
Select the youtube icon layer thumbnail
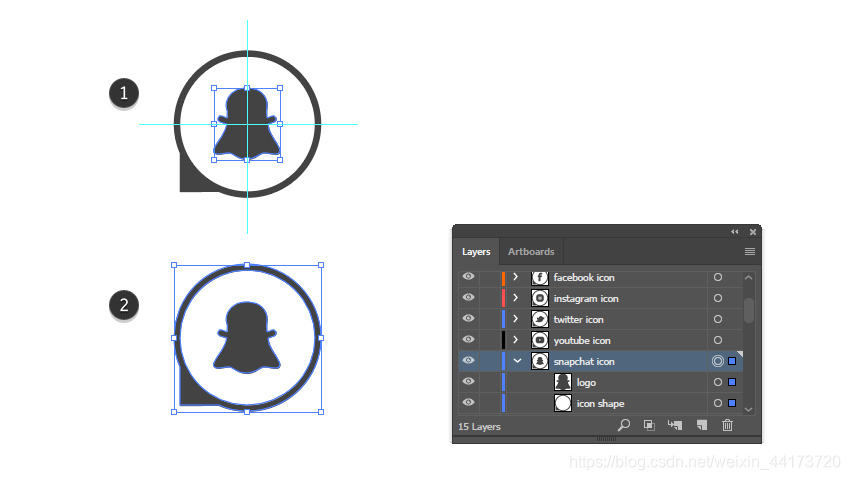tap(539, 340)
